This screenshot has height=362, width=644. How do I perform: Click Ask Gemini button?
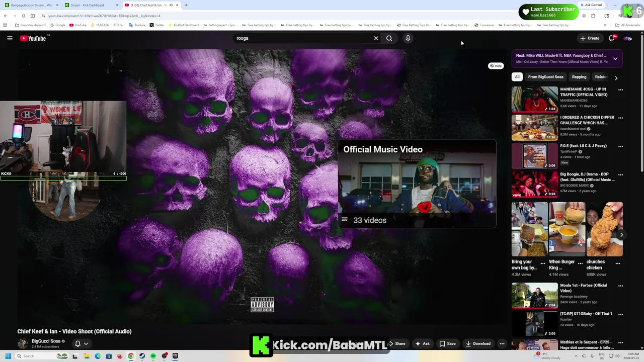[592, 5]
